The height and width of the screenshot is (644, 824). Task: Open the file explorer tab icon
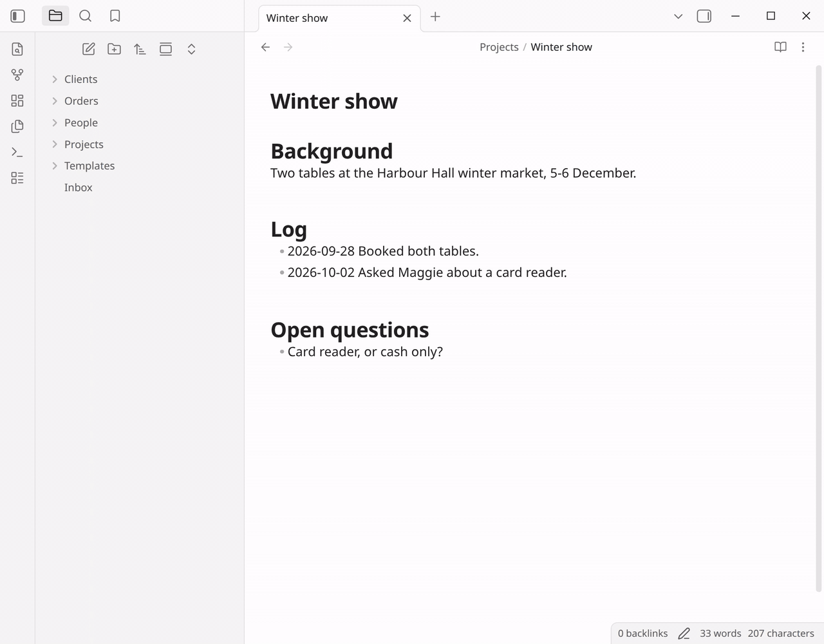(55, 16)
